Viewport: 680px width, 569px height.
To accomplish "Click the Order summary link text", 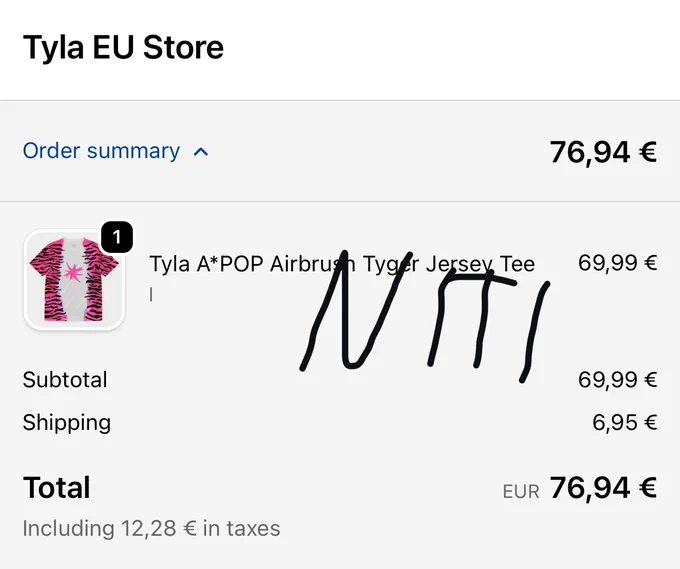I will (x=101, y=151).
